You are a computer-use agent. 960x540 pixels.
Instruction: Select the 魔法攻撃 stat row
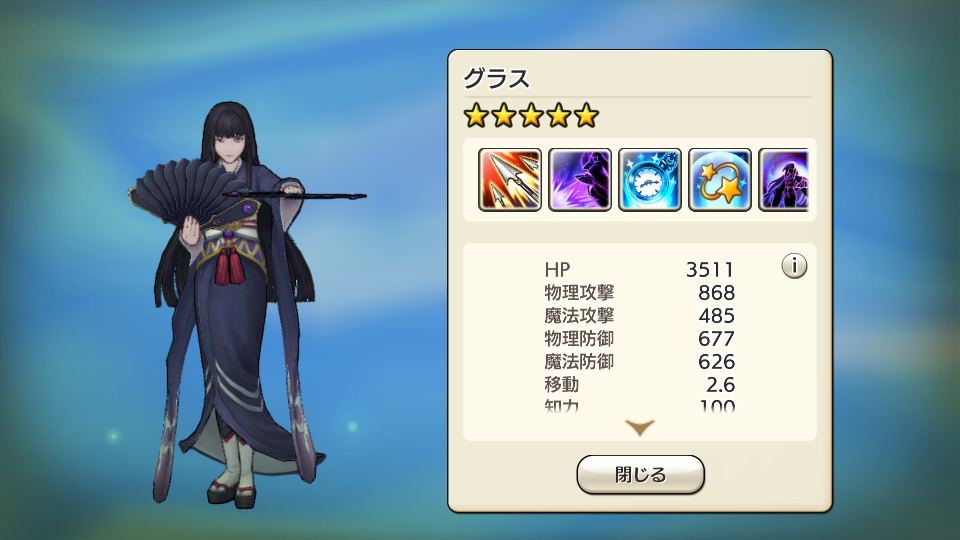click(x=639, y=316)
